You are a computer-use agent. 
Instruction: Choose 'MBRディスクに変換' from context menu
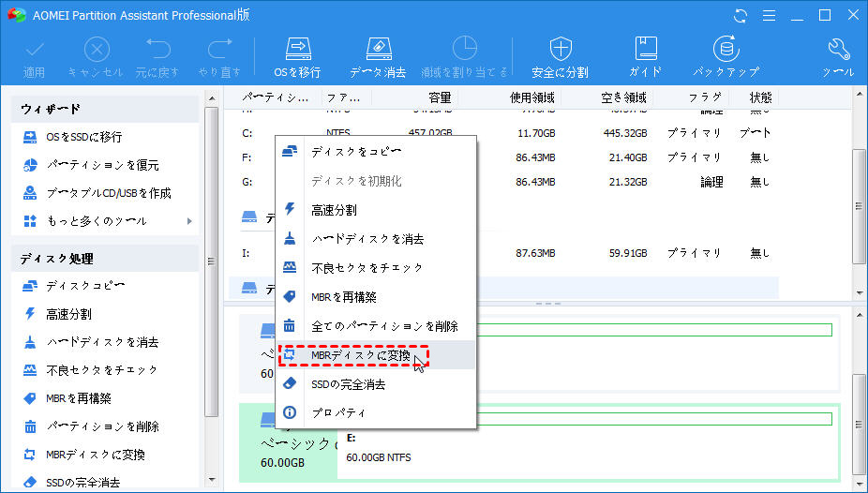[376, 355]
